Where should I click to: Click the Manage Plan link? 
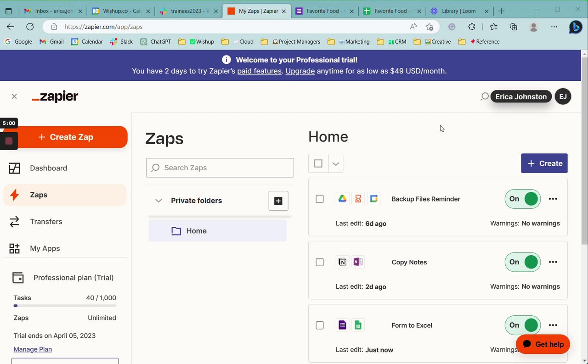click(33, 349)
